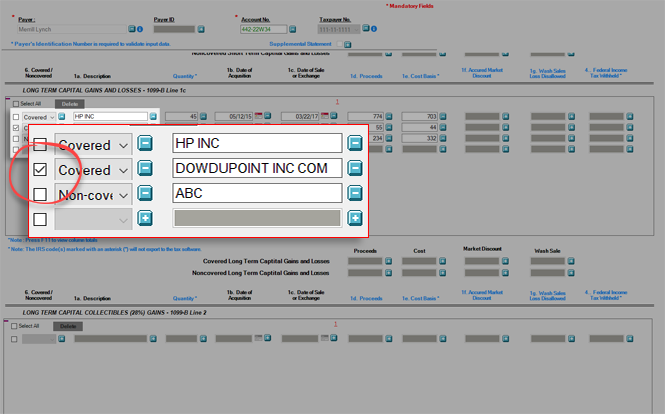Viewport: 665px width, 414px height.
Task: Click the minus icon beside proceeds value 55
Action: 389,127
